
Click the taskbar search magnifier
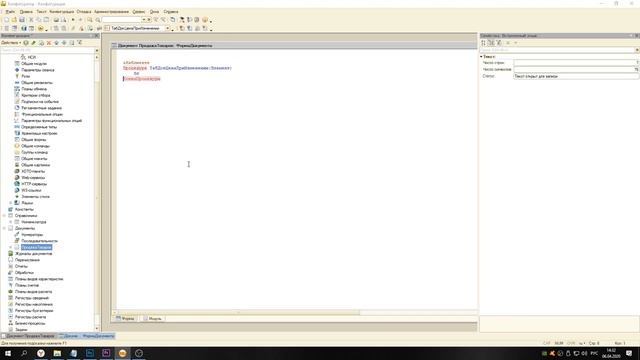click(x=24, y=353)
